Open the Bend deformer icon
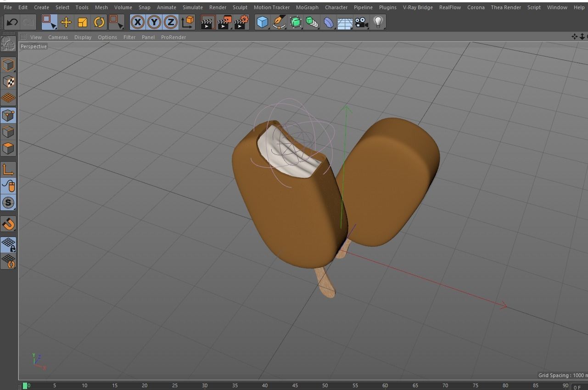This screenshot has width=588, height=390. pos(329,22)
